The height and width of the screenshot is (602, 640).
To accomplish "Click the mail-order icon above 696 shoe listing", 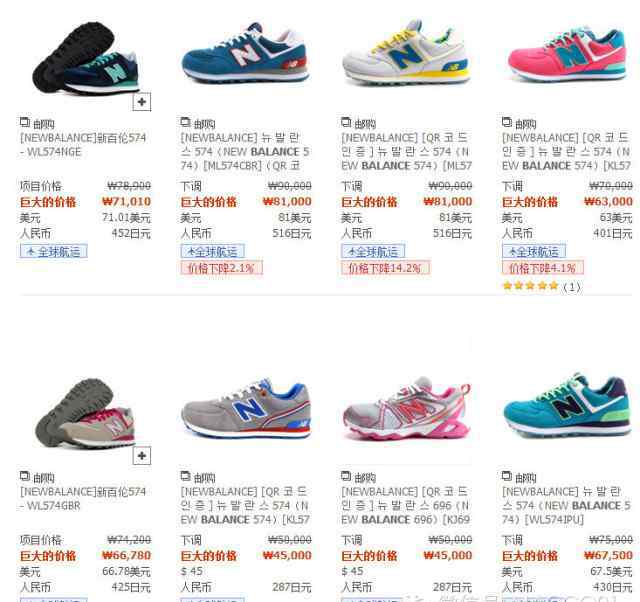I will pos(346,475).
